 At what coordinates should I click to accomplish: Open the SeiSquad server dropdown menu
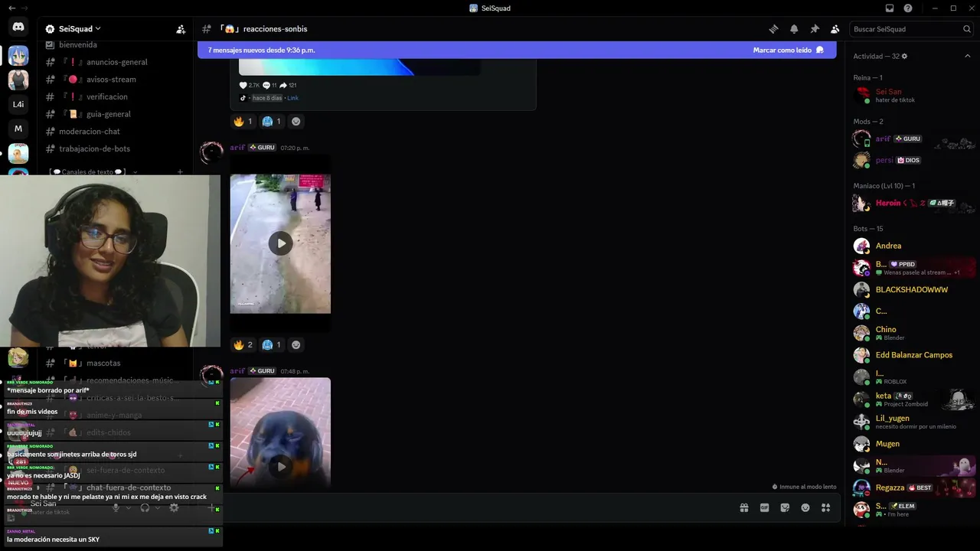click(x=73, y=29)
